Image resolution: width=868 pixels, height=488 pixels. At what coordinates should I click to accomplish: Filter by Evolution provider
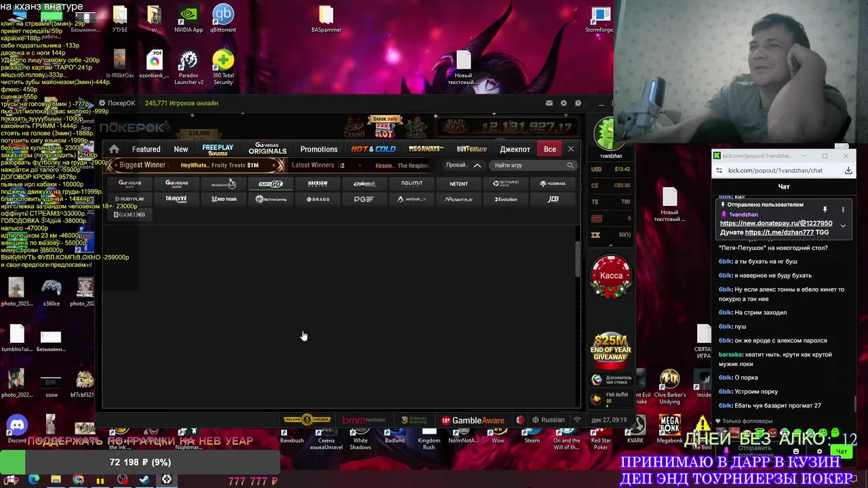click(x=506, y=199)
